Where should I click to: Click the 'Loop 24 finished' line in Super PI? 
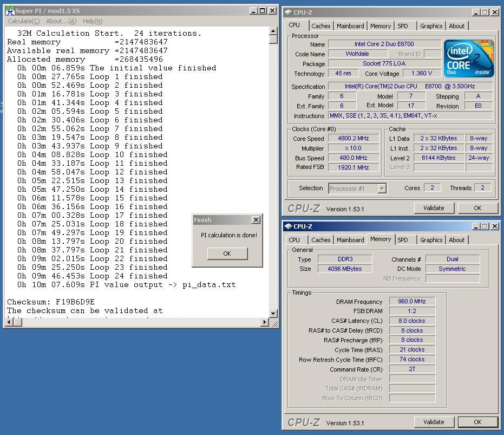coord(93,276)
